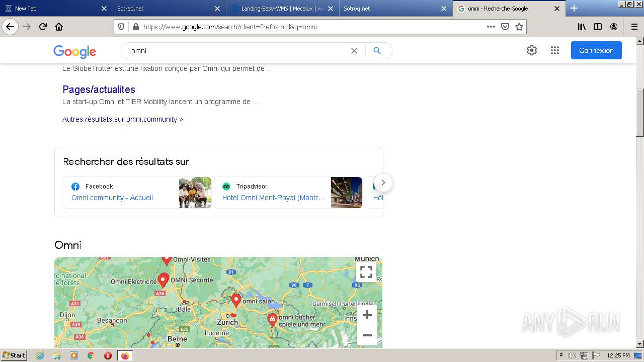Open the Google apps grid

tap(555, 50)
